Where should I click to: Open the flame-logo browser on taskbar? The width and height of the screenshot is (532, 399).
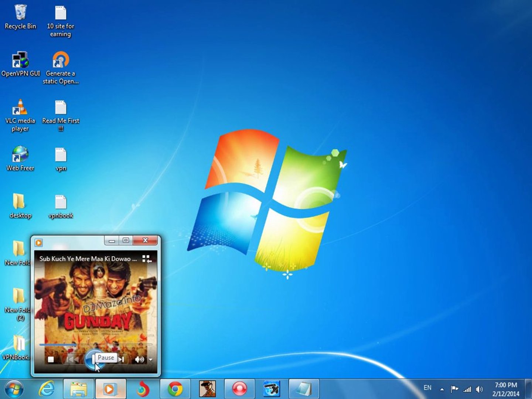(x=143, y=389)
